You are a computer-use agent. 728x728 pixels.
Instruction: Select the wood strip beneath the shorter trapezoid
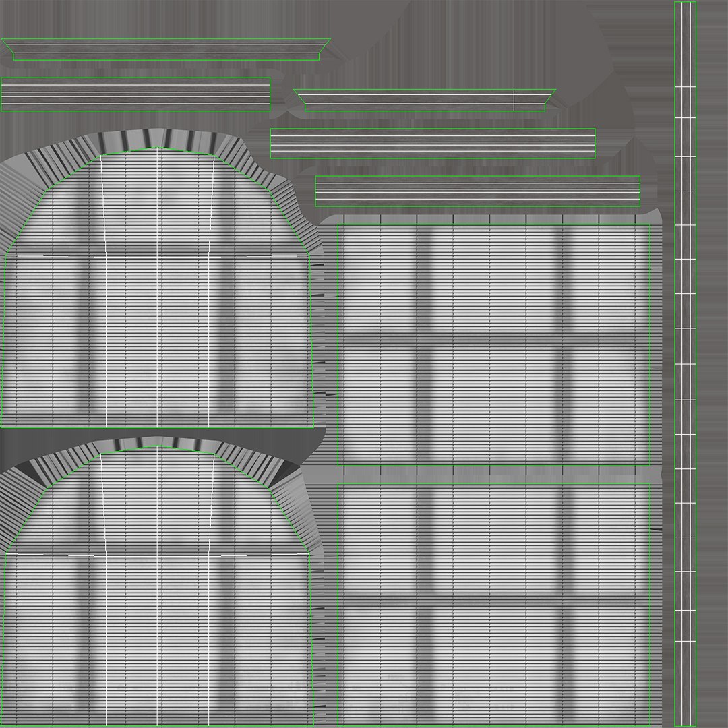pos(433,144)
